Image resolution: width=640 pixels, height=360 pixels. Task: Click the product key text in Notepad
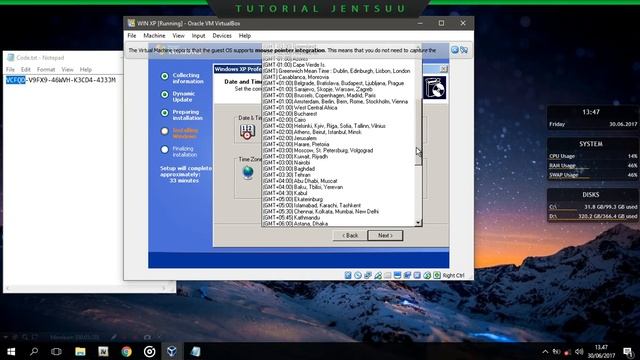pos(61,80)
